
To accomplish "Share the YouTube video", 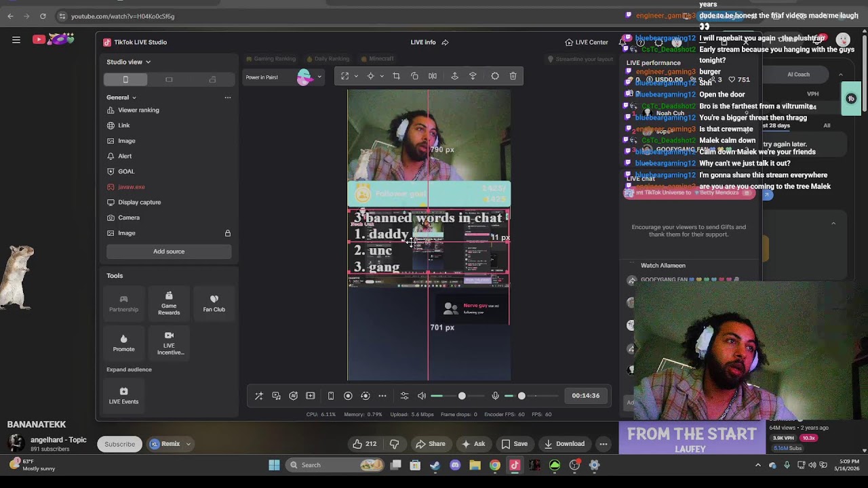I will point(431,444).
